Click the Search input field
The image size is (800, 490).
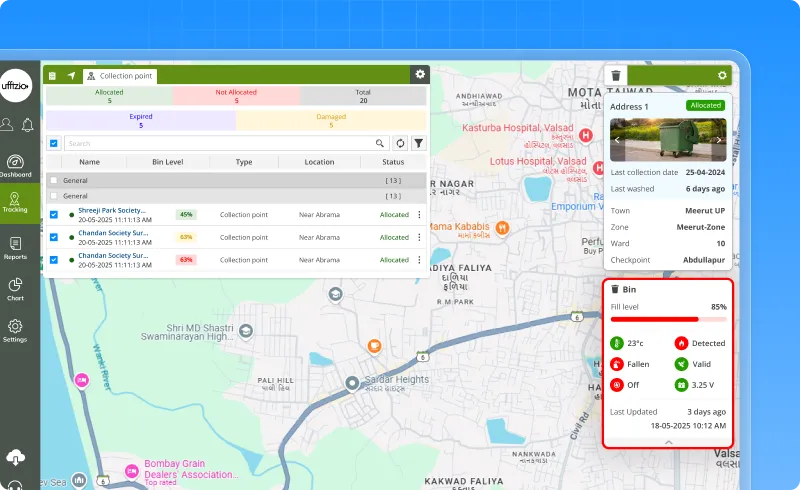pyautogui.click(x=220, y=143)
